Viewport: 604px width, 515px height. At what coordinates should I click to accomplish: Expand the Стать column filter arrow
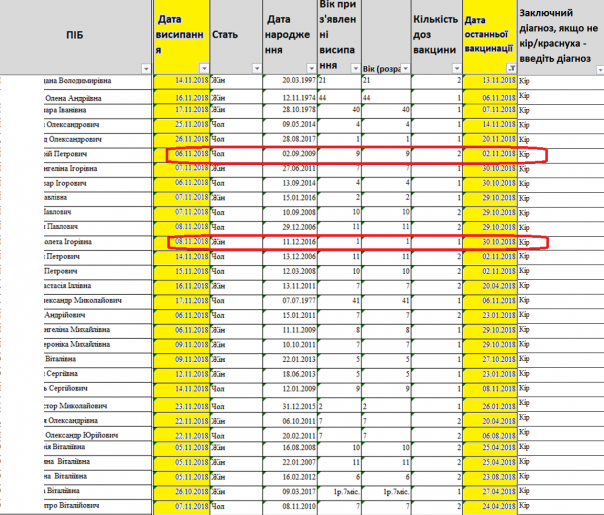point(254,68)
